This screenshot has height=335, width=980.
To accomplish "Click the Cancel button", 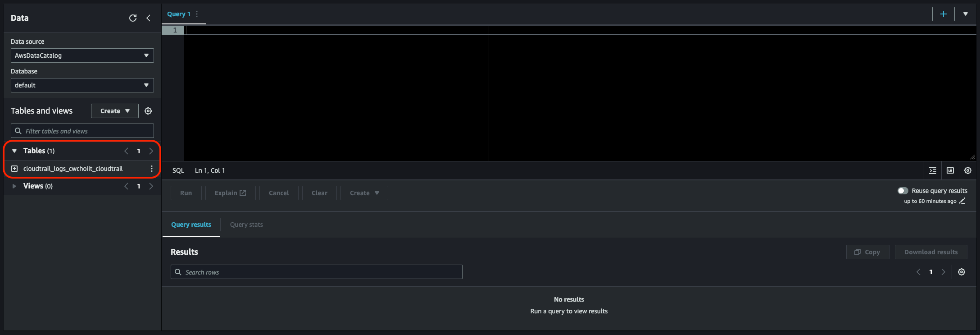I will click(279, 193).
